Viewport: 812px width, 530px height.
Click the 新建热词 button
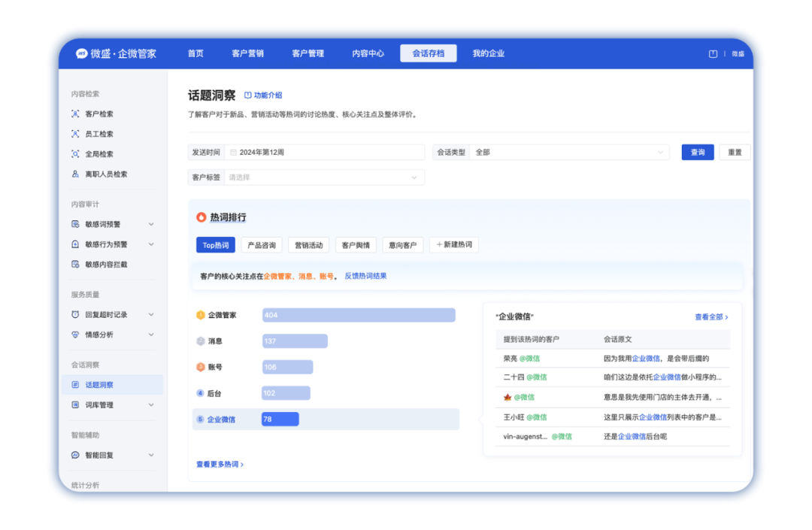[x=454, y=245]
